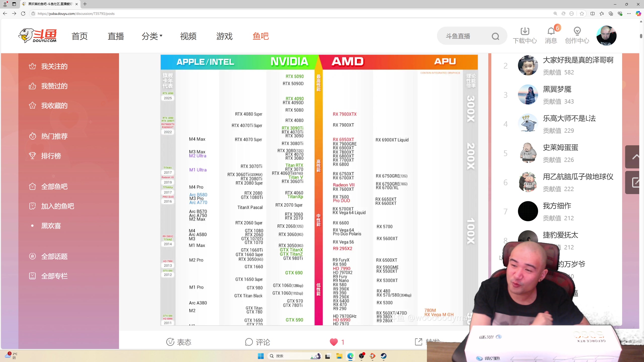Open 消息 notifications bell

(x=551, y=35)
